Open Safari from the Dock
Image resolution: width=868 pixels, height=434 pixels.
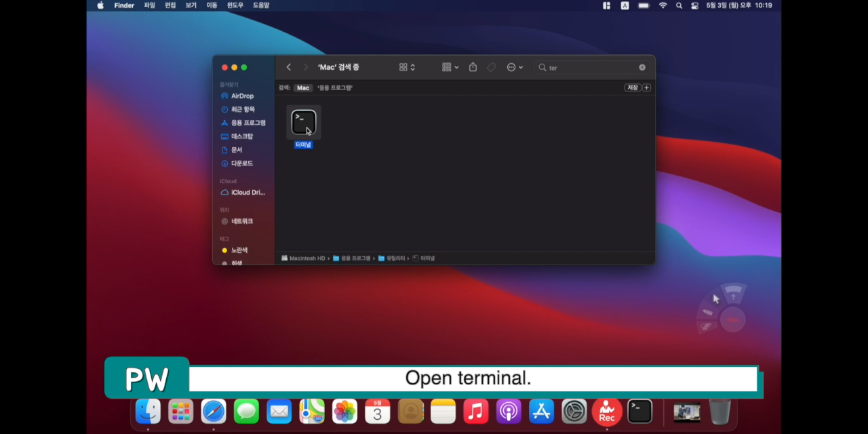click(x=214, y=411)
